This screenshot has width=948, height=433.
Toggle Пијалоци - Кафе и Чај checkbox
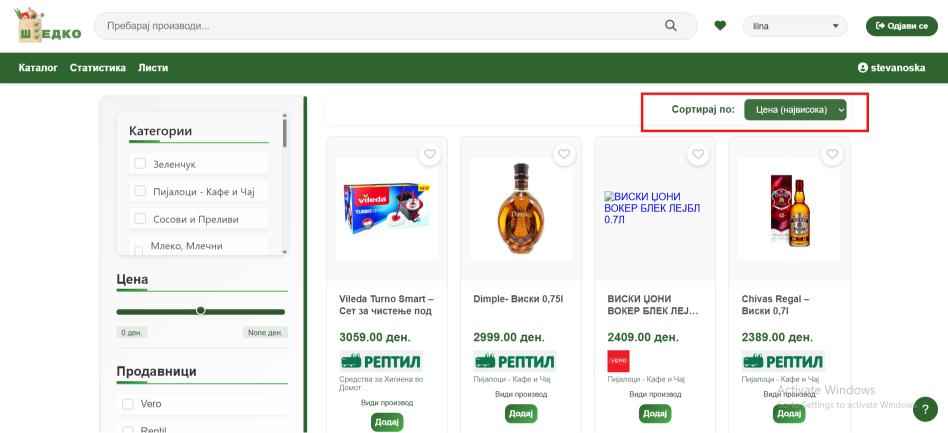141,191
